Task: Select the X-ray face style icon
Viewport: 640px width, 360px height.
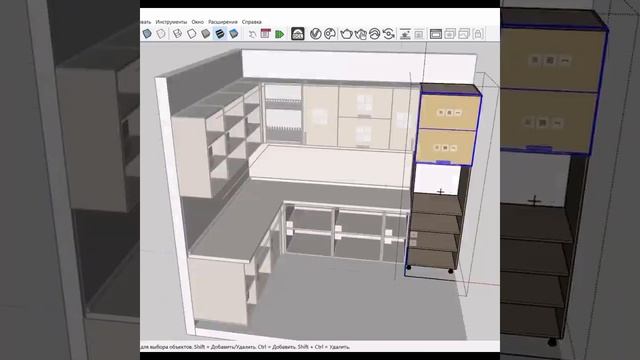Action: tap(147, 33)
